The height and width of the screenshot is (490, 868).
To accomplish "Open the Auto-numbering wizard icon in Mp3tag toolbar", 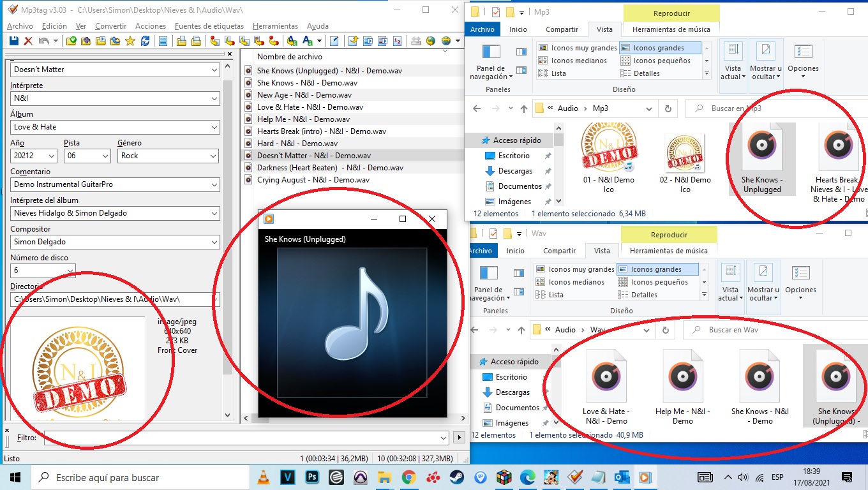I will click(x=398, y=41).
